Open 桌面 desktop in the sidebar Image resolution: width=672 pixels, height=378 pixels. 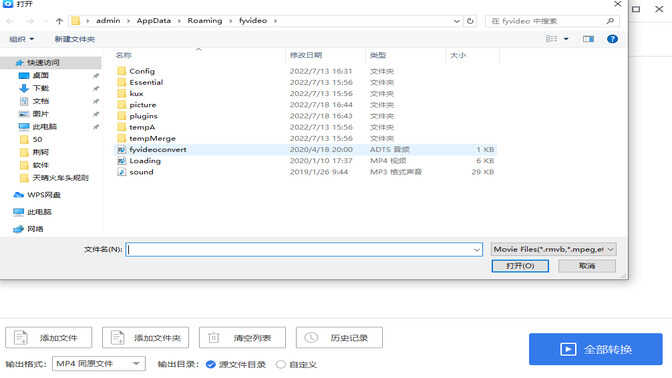pos(40,75)
